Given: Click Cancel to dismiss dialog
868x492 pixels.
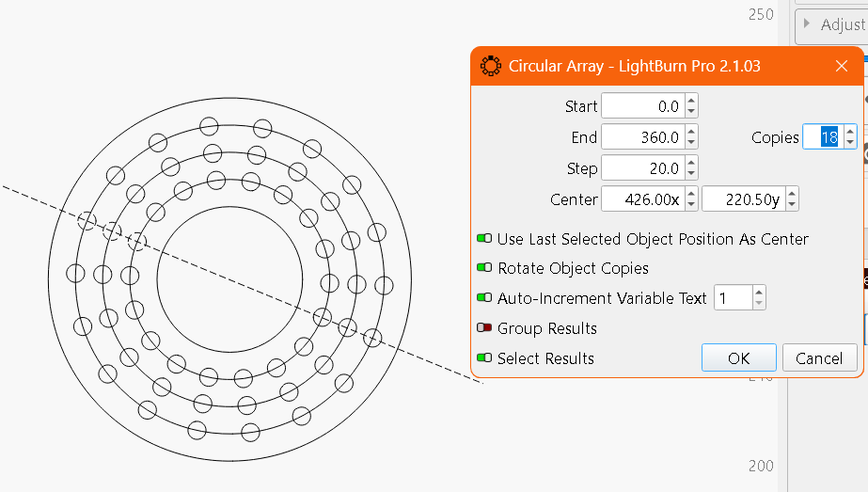Looking at the screenshot, I should [x=819, y=357].
